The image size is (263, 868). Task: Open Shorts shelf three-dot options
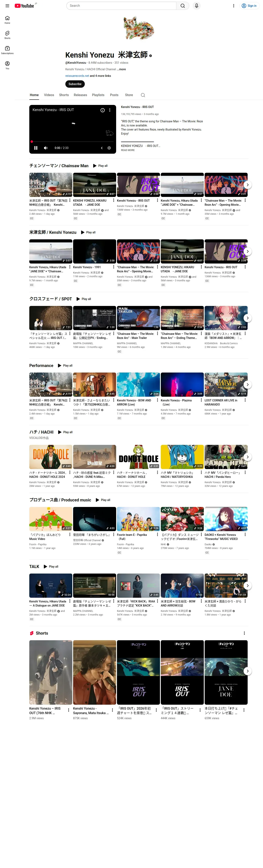245,633
